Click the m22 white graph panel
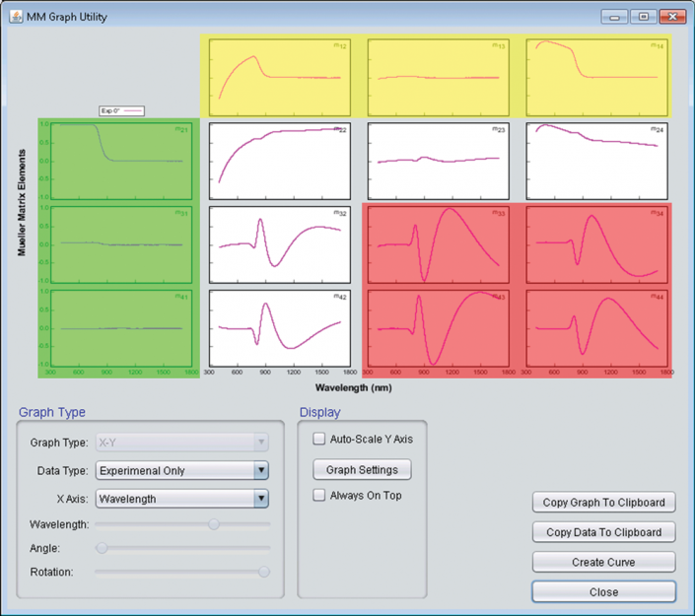 tap(279, 156)
